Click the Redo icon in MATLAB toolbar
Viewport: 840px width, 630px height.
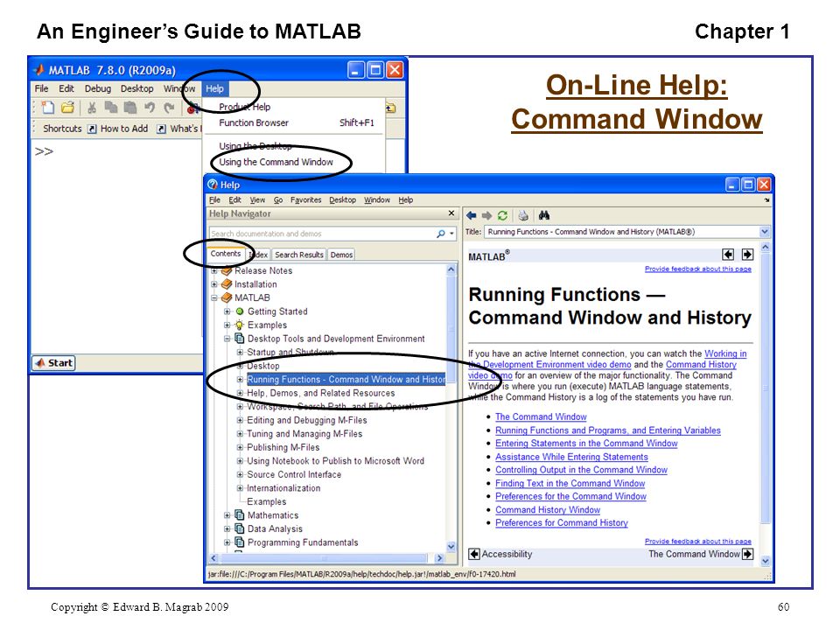(169, 108)
